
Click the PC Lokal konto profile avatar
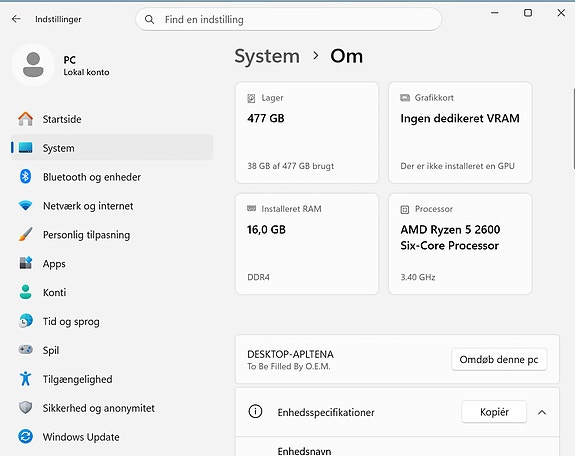click(33, 65)
